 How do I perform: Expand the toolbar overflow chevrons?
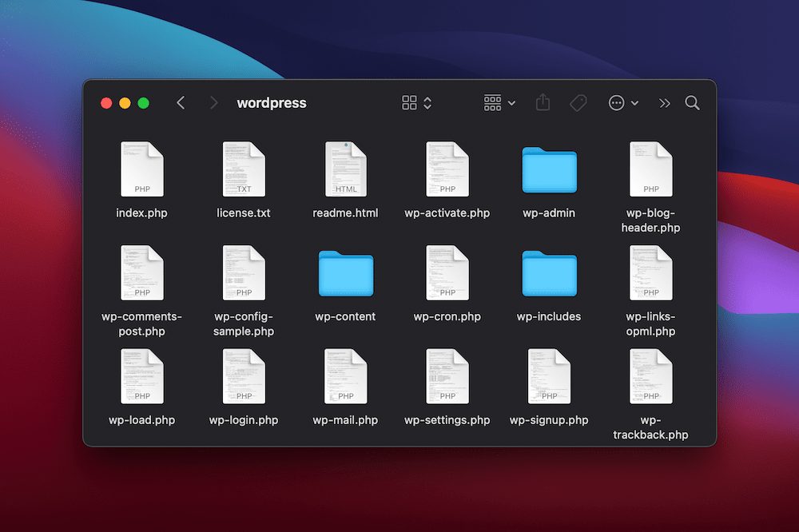(665, 104)
